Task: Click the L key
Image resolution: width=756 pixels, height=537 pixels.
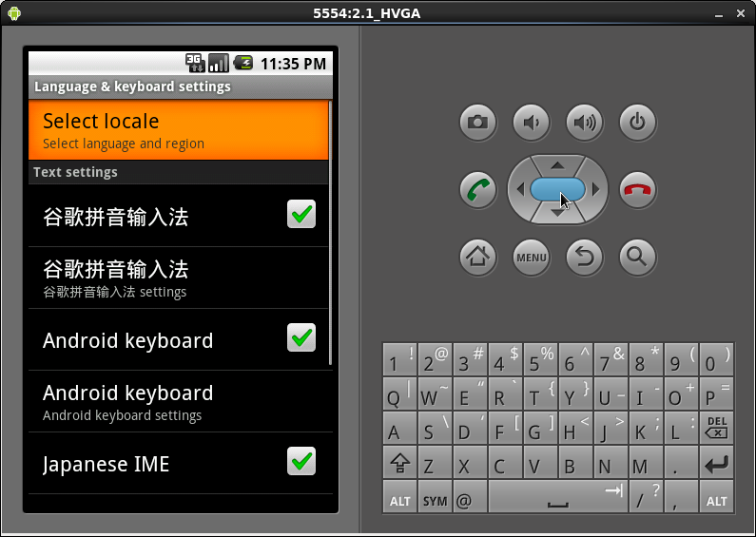Action: [681, 428]
